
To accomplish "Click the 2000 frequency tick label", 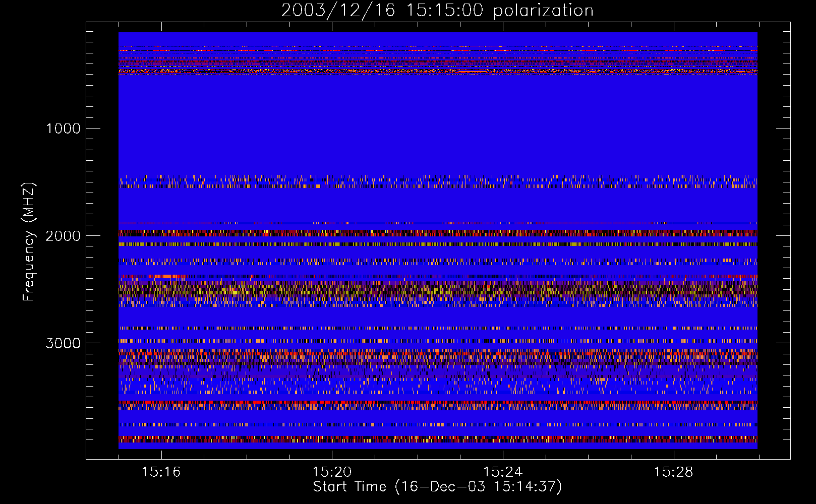I will point(63,236).
